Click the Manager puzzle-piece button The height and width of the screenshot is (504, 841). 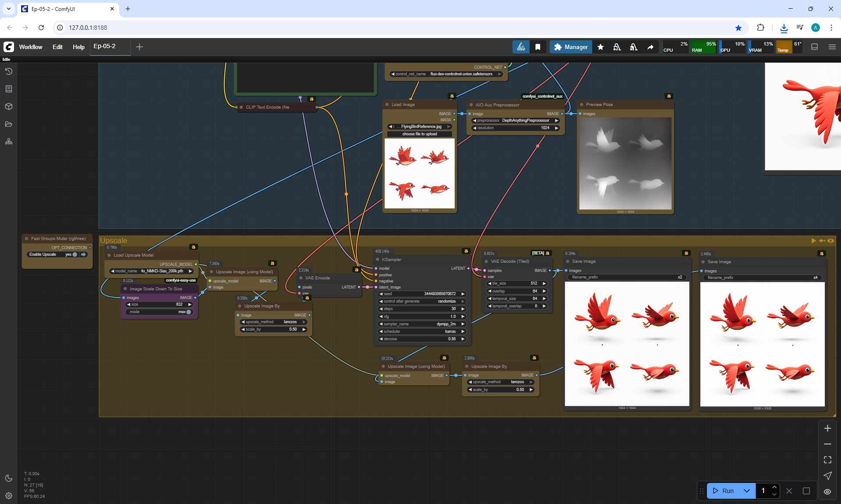pos(570,47)
